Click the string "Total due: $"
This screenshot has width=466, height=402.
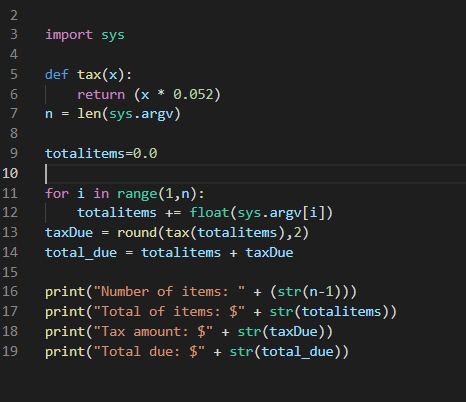[x=149, y=352]
